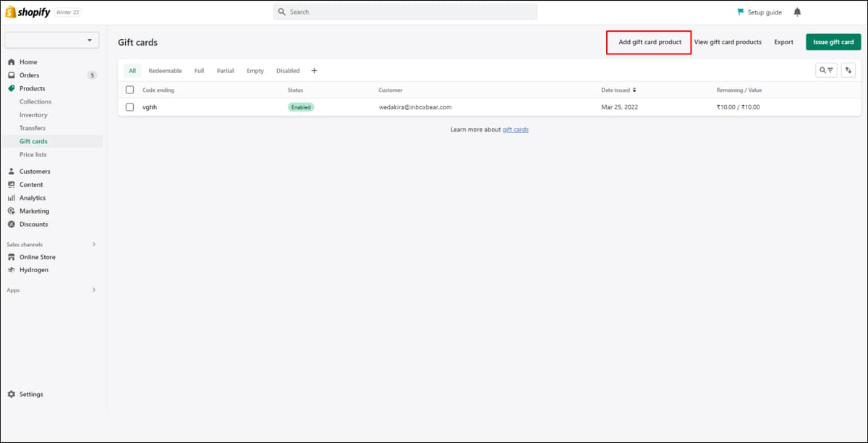The width and height of the screenshot is (868, 443).
Task: Select the Disabled tab
Action: [x=288, y=71]
